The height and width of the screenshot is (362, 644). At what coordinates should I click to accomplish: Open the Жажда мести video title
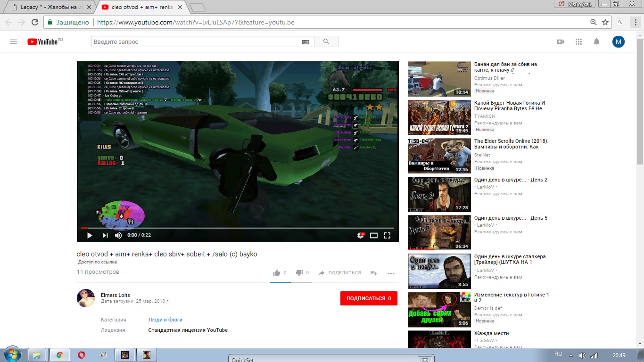click(491, 333)
